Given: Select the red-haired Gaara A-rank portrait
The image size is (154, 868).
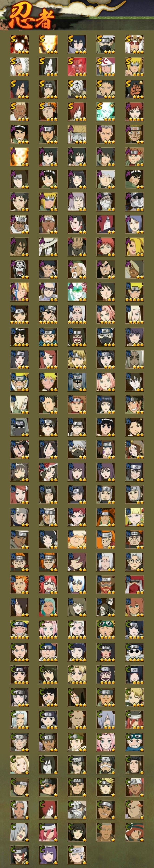Looking at the screenshot, I should tap(134, 111).
